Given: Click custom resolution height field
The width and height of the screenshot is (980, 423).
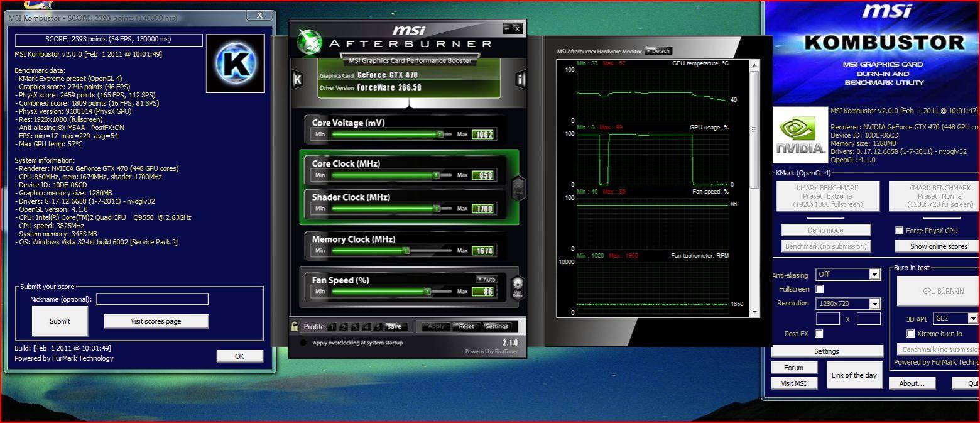Looking at the screenshot, I should (868, 319).
